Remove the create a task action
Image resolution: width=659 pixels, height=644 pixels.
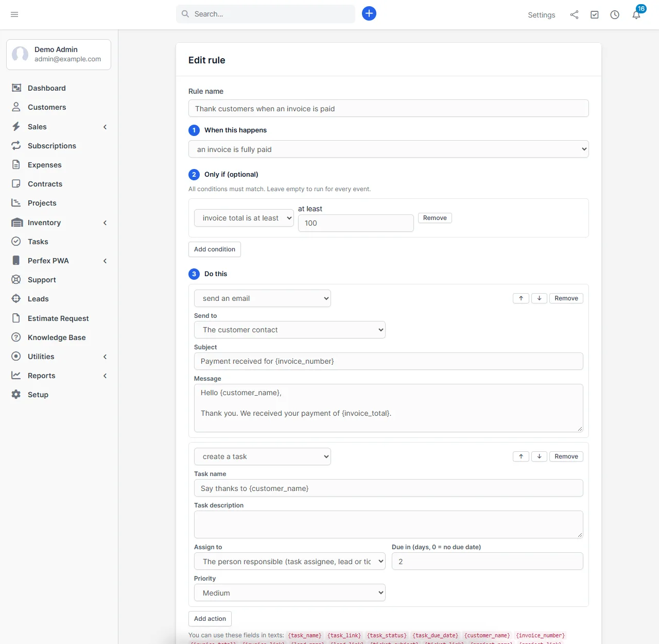[x=566, y=456]
